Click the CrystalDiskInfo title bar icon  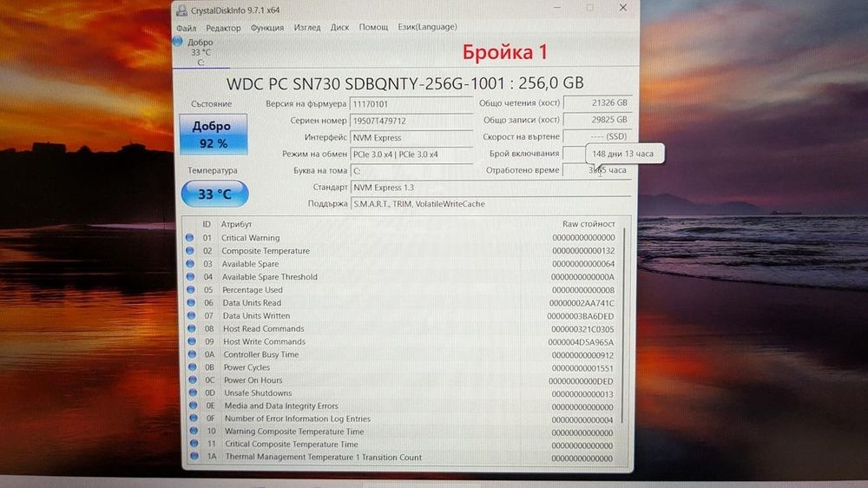(x=181, y=10)
